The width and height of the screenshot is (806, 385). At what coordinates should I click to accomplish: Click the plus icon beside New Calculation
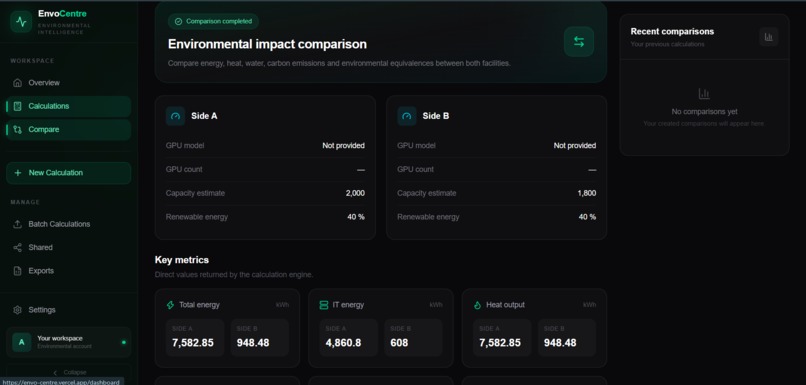click(18, 173)
